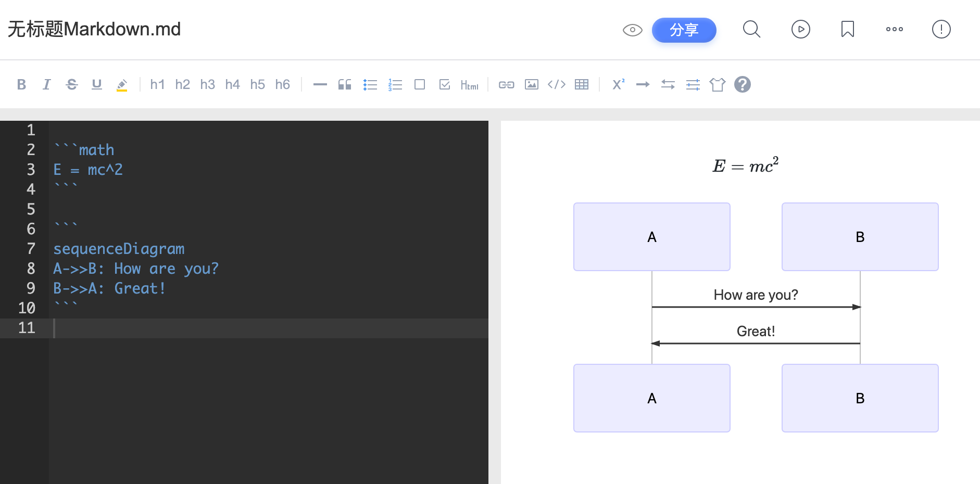The width and height of the screenshot is (980, 484).
Task: Insert a table
Action: pos(582,84)
